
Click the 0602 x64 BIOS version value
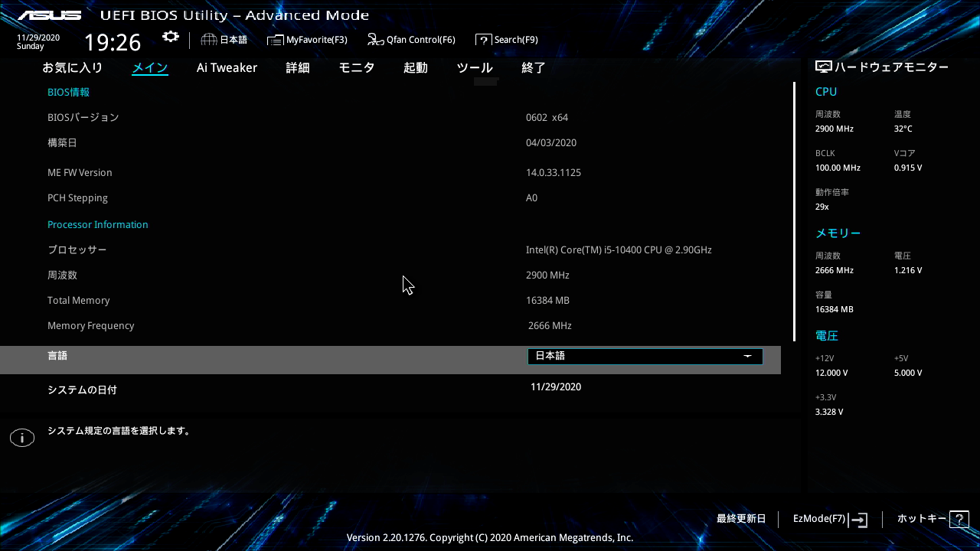547,118
